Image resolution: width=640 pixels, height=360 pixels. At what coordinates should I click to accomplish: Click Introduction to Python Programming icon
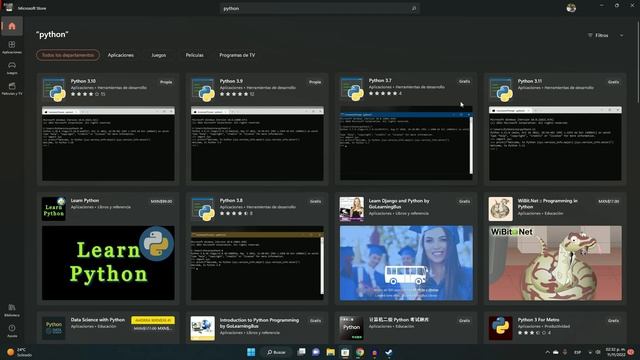point(203,328)
